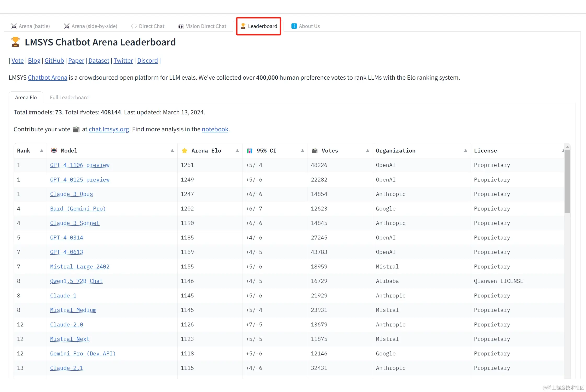586x392 pixels.
Task: Click the bar chart icon beside 95% CI
Action: (250, 150)
